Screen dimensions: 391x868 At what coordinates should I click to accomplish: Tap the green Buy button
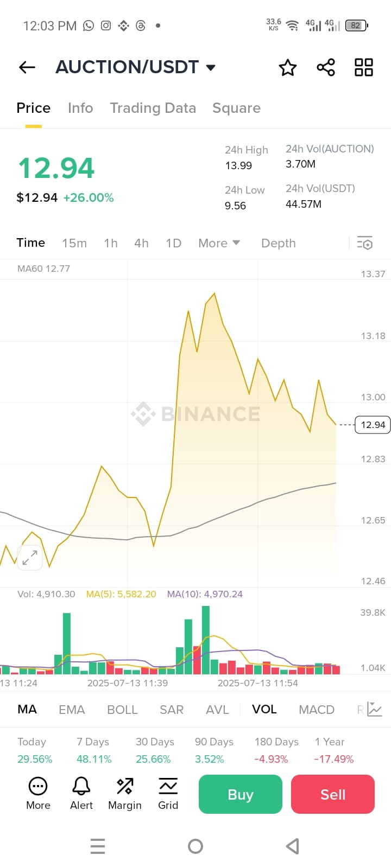(241, 794)
